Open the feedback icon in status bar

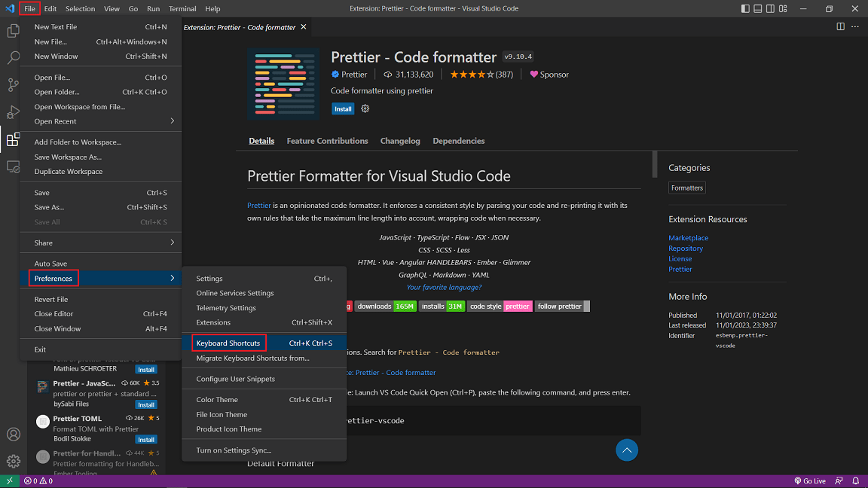(x=839, y=480)
